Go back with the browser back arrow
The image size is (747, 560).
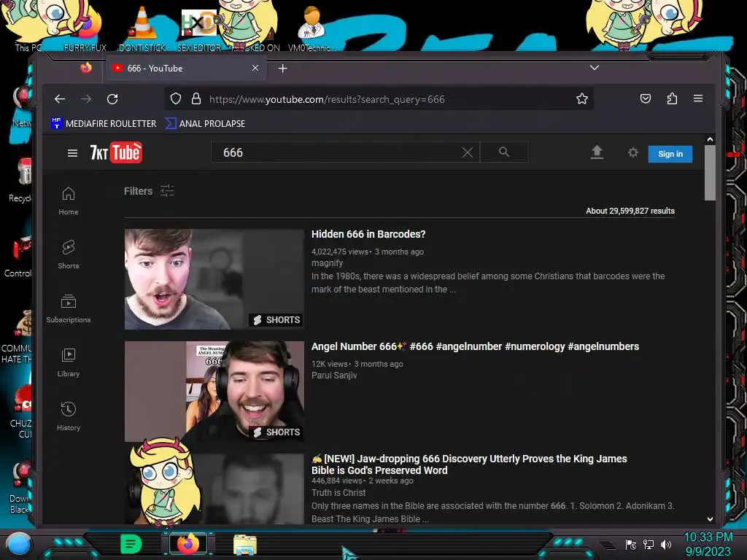(60, 99)
